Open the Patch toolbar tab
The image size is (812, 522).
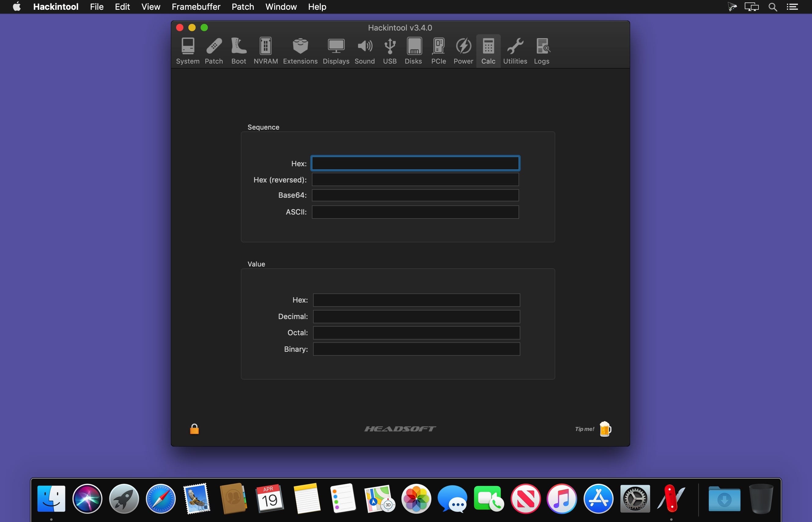click(214, 51)
